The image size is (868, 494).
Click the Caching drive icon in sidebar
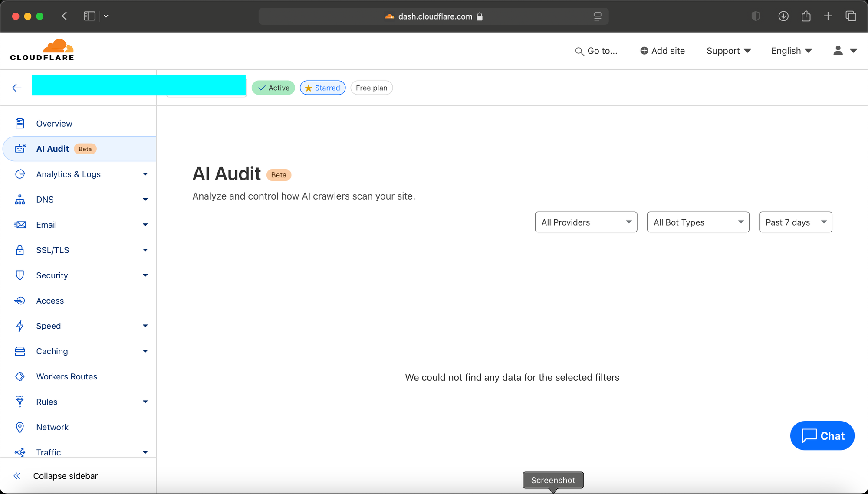coord(20,351)
